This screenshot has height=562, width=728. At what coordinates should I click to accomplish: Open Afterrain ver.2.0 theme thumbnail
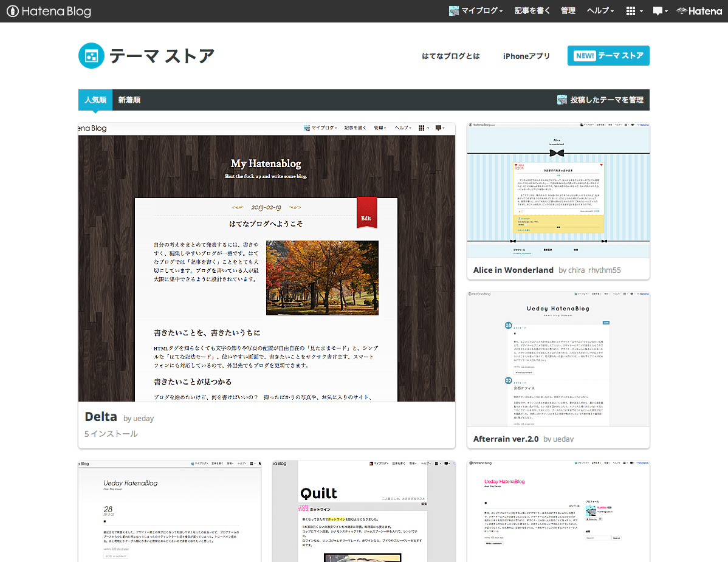click(558, 359)
